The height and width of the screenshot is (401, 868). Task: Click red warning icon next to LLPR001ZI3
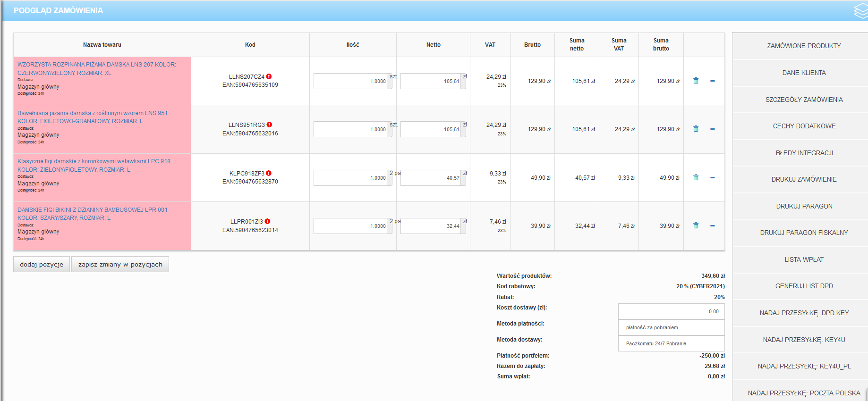pyautogui.click(x=267, y=221)
